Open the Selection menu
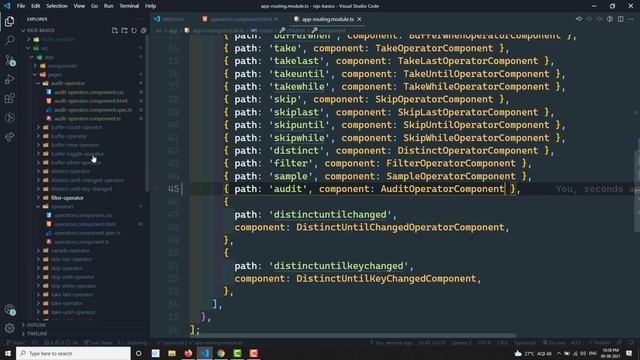This screenshot has height=360, width=640. [57, 6]
